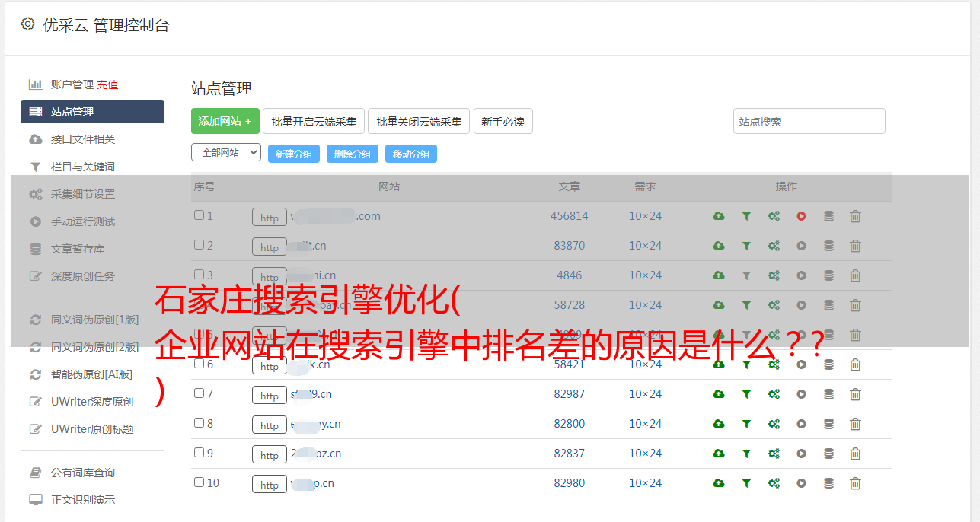
Task: Click the filter icon in row 8
Action: tap(746, 424)
